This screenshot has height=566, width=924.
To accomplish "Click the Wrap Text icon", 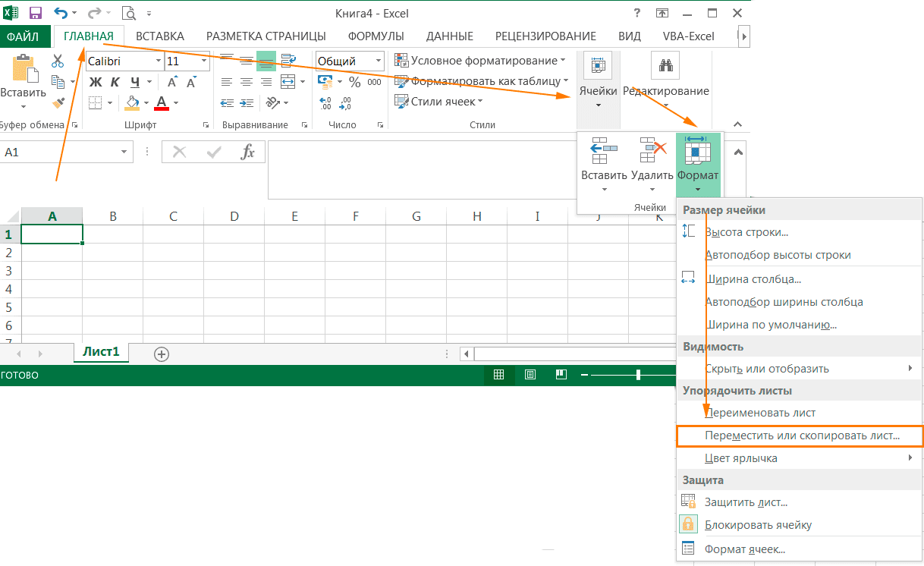I will (288, 61).
